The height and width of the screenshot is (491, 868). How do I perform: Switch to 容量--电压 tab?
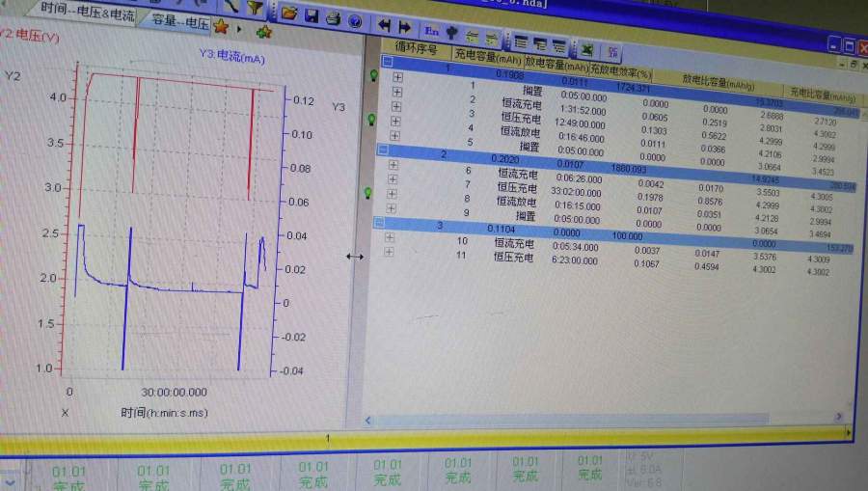pos(179,22)
